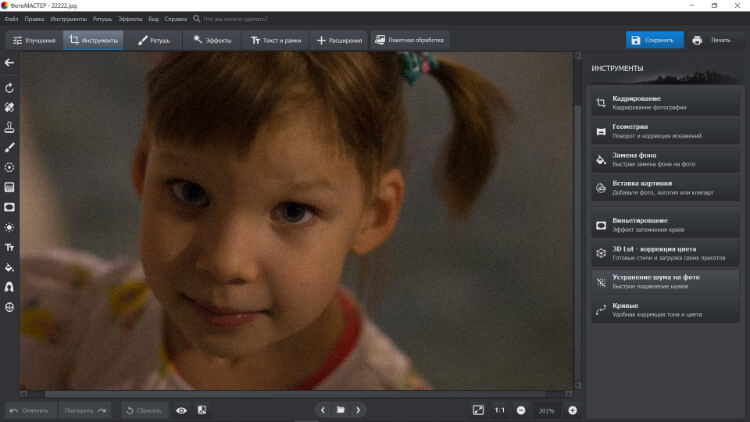Click the plus zoom-in button
750x422 pixels.
click(572, 410)
